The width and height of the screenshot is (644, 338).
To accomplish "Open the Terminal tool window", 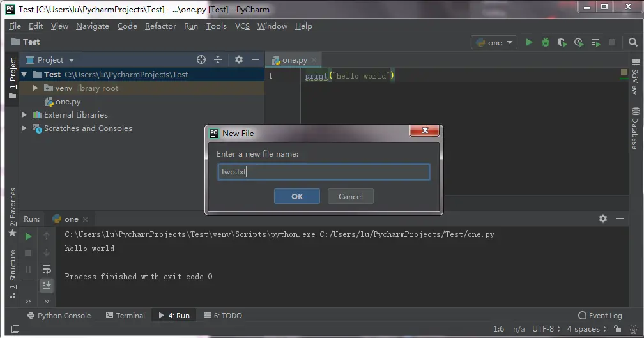I will [x=125, y=316].
